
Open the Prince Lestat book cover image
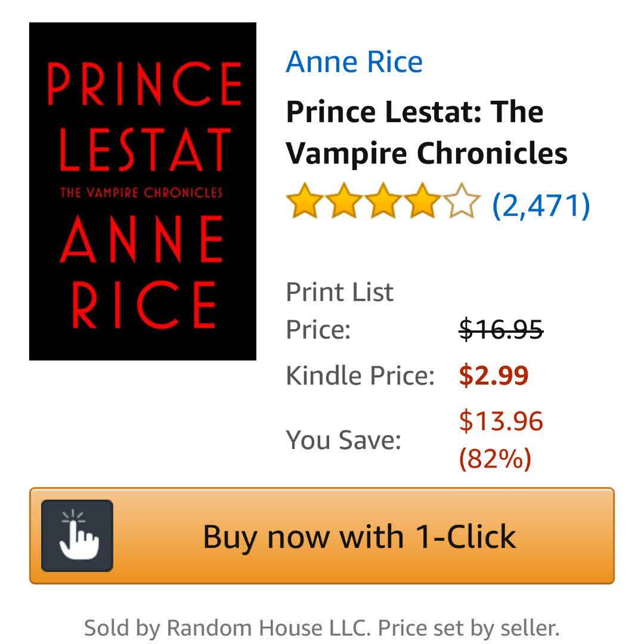[x=143, y=191]
